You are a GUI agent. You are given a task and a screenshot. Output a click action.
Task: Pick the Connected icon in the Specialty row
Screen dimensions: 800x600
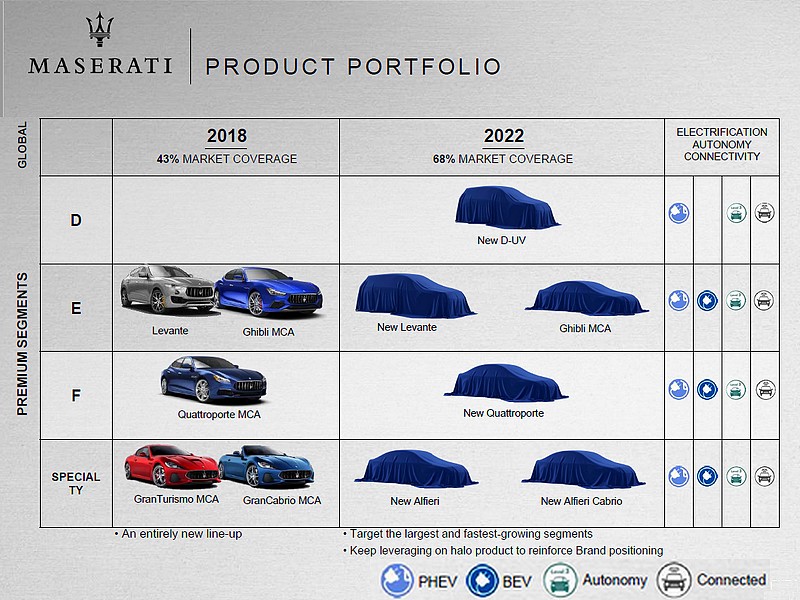click(764, 476)
